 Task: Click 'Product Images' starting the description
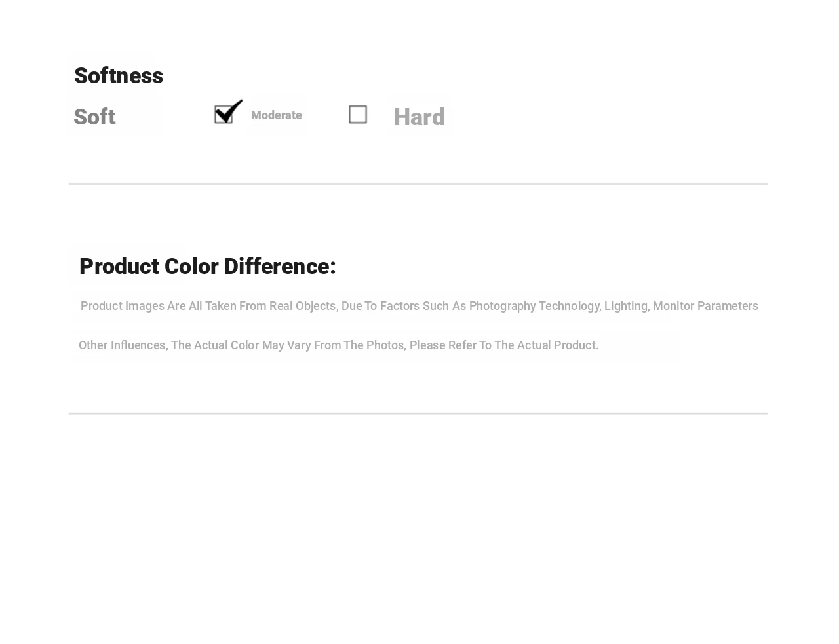tap(122, 306)
